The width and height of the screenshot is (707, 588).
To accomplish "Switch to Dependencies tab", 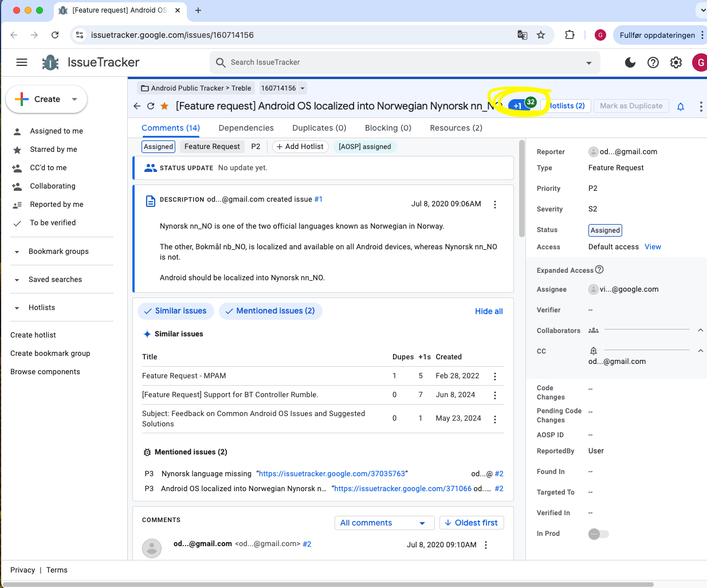I will point(246,128).
